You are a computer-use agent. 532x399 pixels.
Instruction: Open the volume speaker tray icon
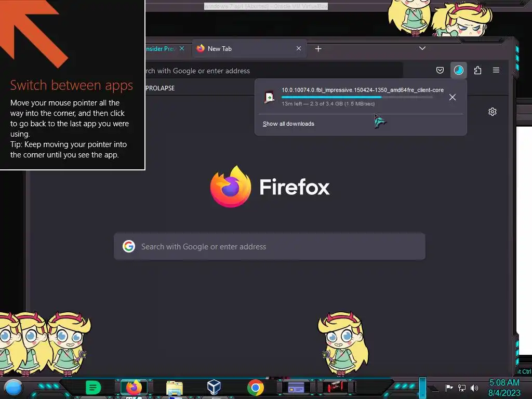(474, 388)
